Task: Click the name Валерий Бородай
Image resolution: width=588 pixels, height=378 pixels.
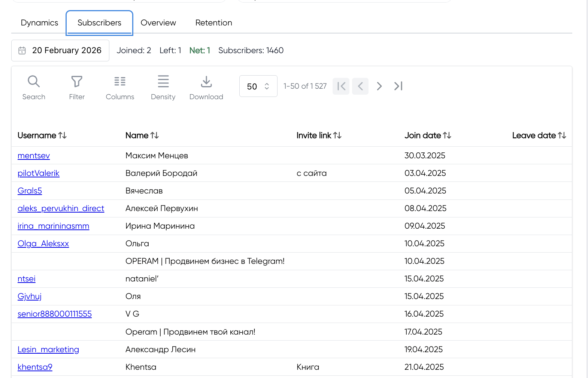Action: click(161, 173)
